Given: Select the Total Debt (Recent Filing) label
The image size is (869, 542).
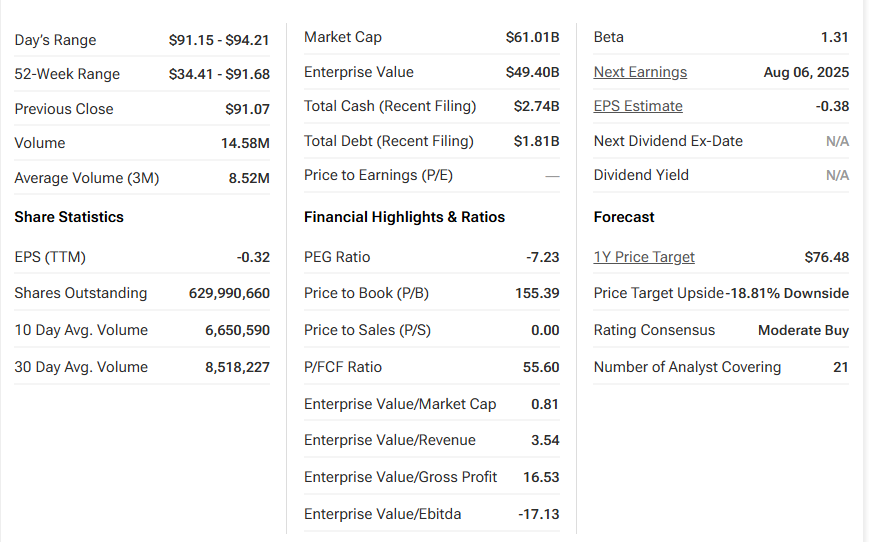Looking at the screenshot, I should [389, 141].
